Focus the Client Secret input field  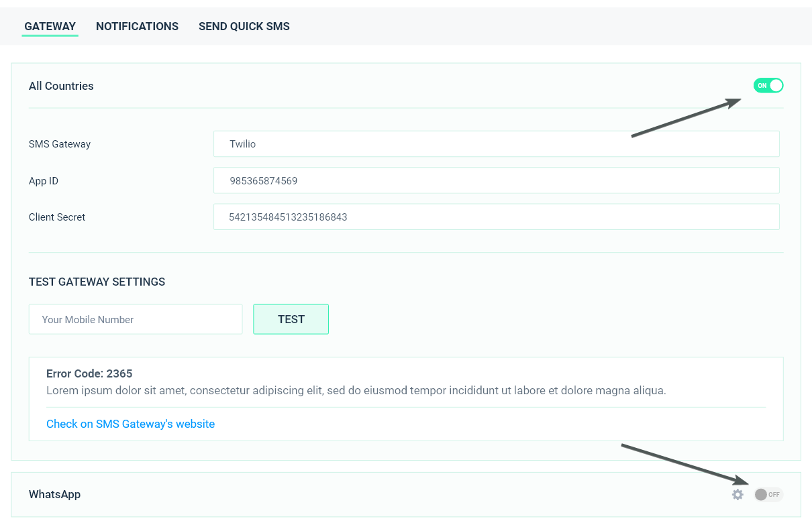496,217
